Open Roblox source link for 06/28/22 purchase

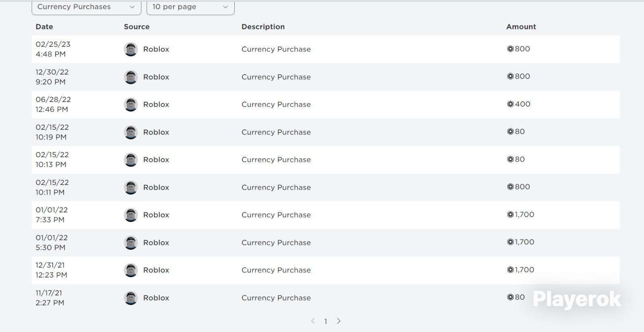coord(156,104)
